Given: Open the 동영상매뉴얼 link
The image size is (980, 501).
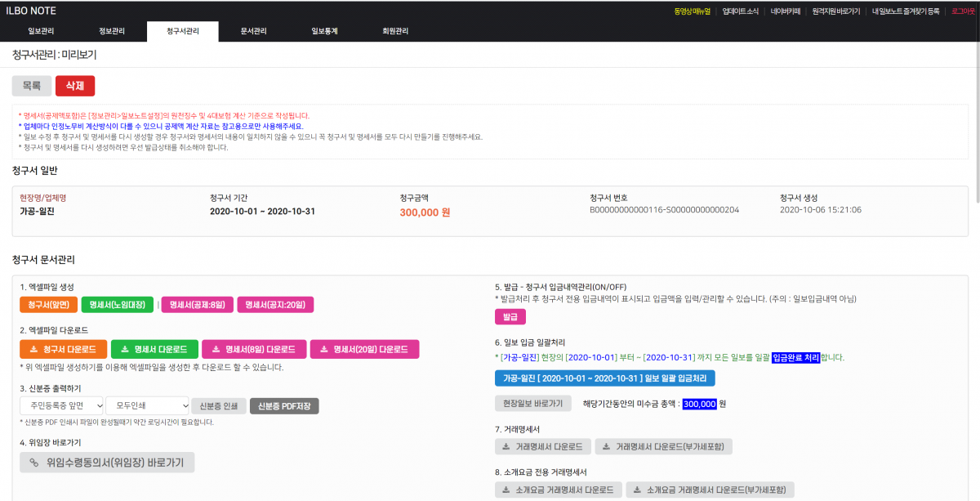Looking at the screenshot, I should pyautogui.click(x=693, y=11).
